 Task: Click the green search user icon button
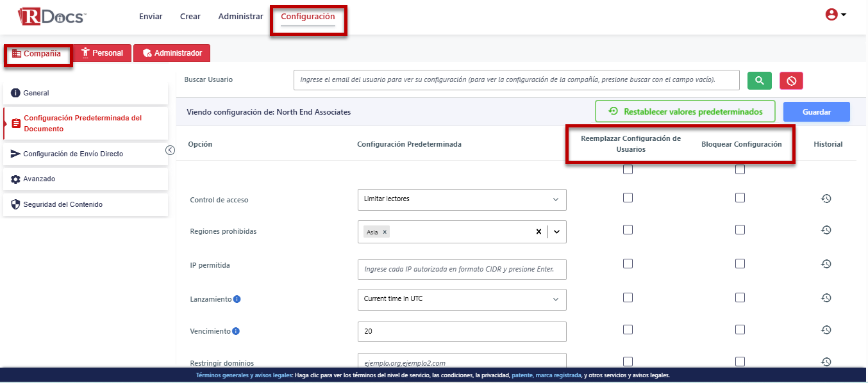pos(760,81)
